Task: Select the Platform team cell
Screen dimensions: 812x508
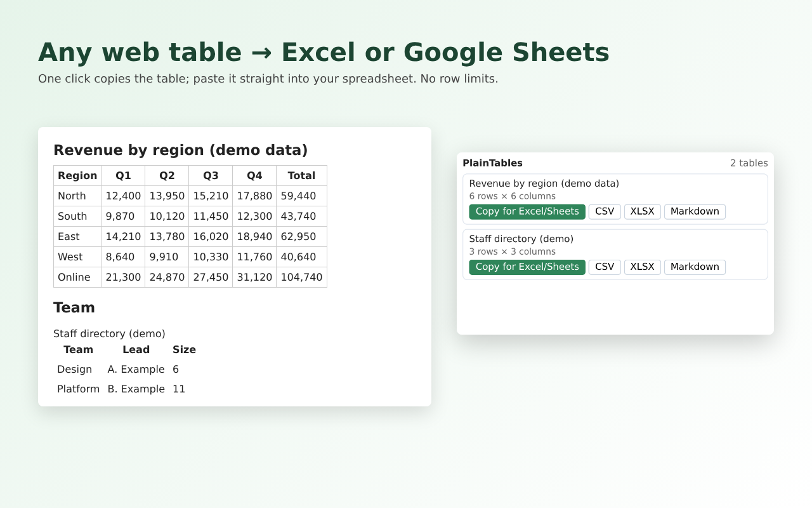Action: point(79,389)
